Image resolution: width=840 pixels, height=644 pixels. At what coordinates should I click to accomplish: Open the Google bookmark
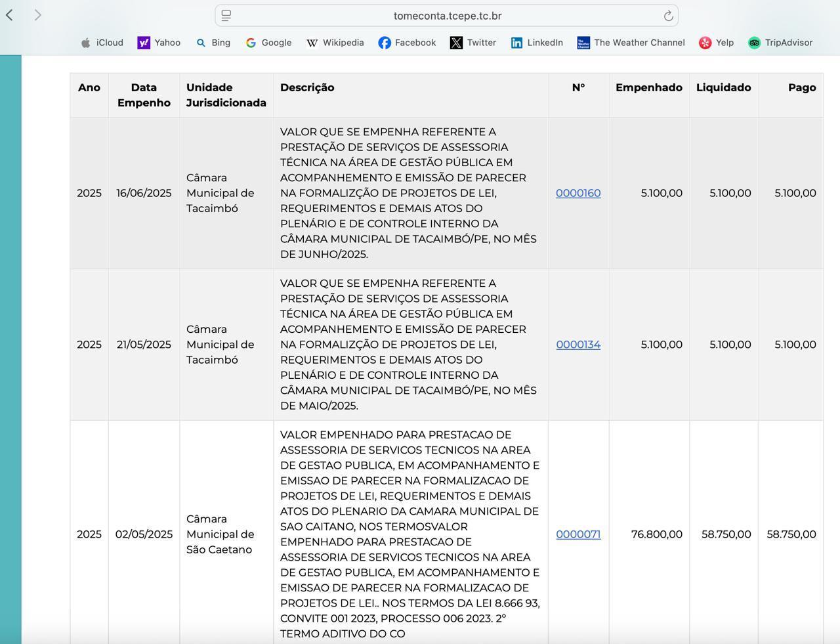click(268, 43)
